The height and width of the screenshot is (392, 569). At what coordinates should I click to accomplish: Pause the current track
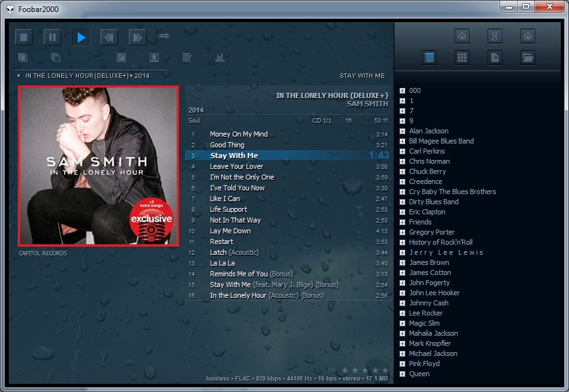tap(52, 37)
